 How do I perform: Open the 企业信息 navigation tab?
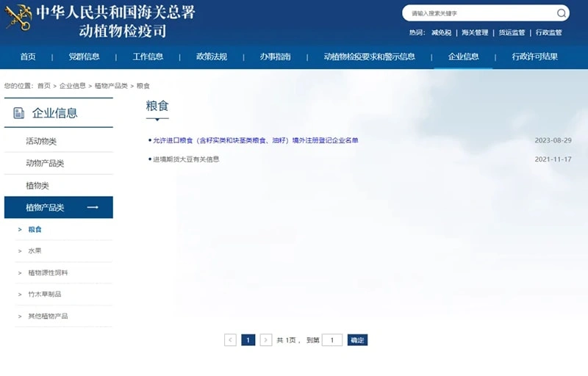pos(463,57)
